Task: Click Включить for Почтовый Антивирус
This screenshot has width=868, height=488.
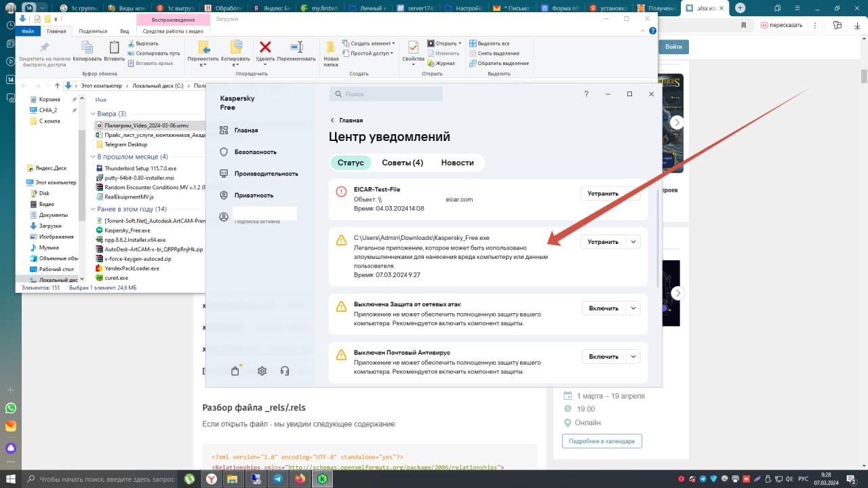Action: pyautogui.click(x=604, y=357)
